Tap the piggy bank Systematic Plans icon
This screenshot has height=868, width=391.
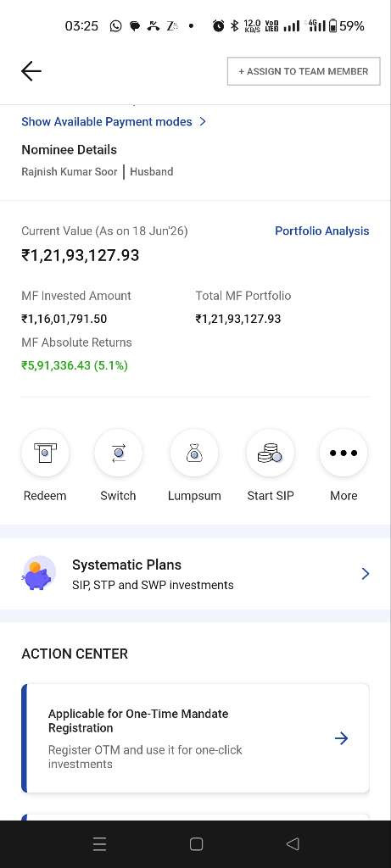pos(39,574)
